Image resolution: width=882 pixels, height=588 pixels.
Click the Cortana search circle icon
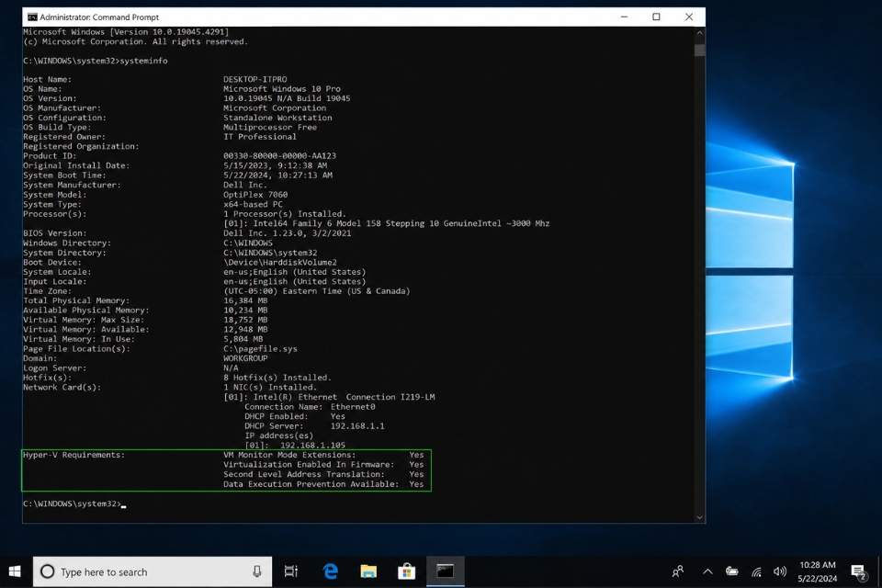(48, 571)
